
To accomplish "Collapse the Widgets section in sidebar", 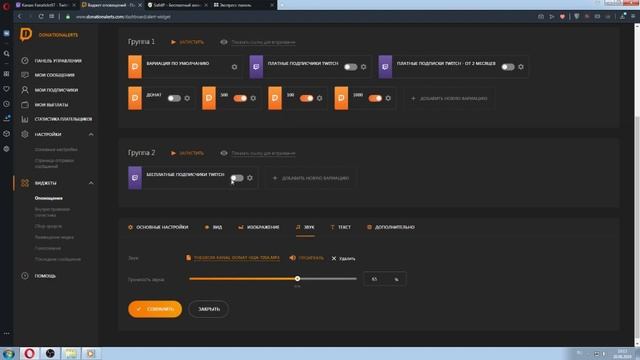I will (91, 183).
